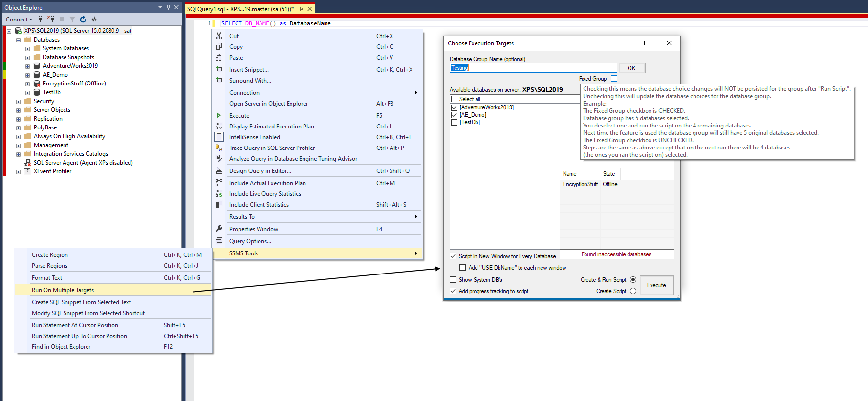This screenshot has height=401, width=868.
Task: Click the AdventureWorks2019 database icon
Action: click(x=37, y=66)
